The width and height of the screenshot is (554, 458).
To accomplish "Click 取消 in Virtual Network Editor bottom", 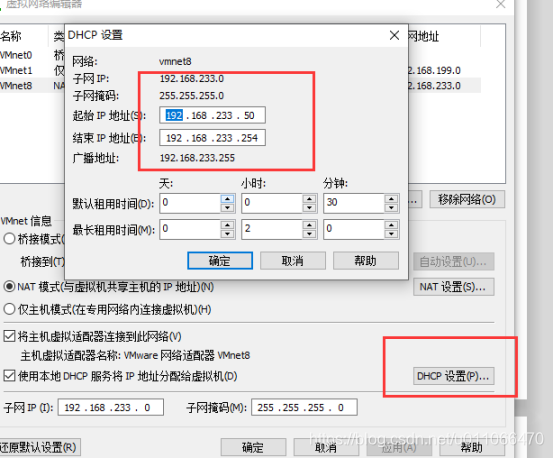I will click(x=326, y=448).
